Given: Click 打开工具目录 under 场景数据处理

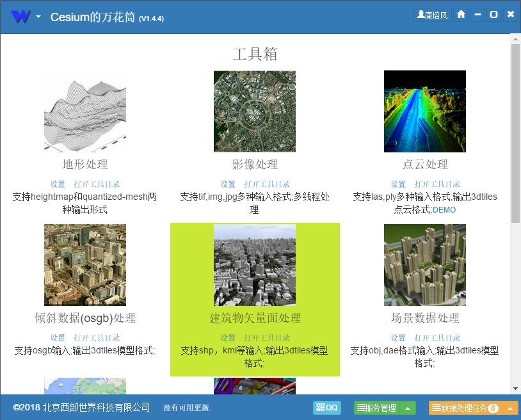Looking at the screenshot, I should [x=437, y=338].
